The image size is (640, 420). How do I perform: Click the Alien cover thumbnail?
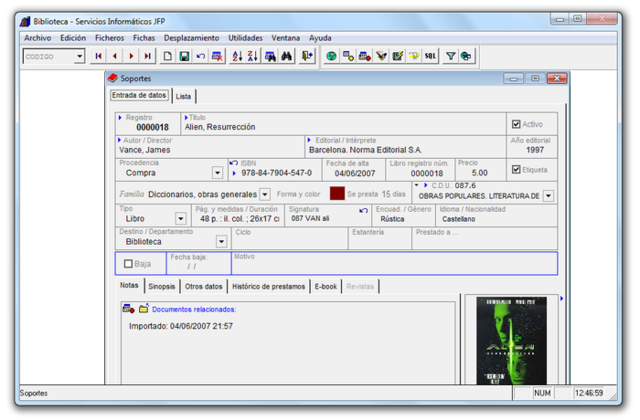pyautogui.click(x=511, y=340)
